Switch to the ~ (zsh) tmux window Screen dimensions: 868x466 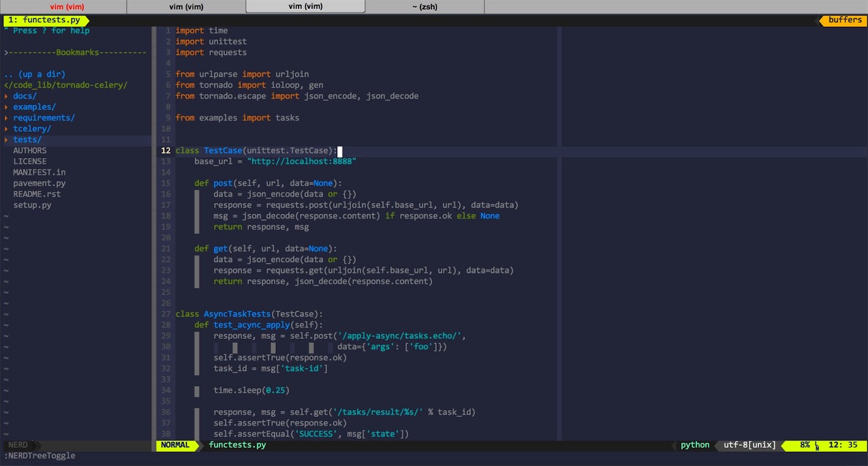[x=424, y=6]
